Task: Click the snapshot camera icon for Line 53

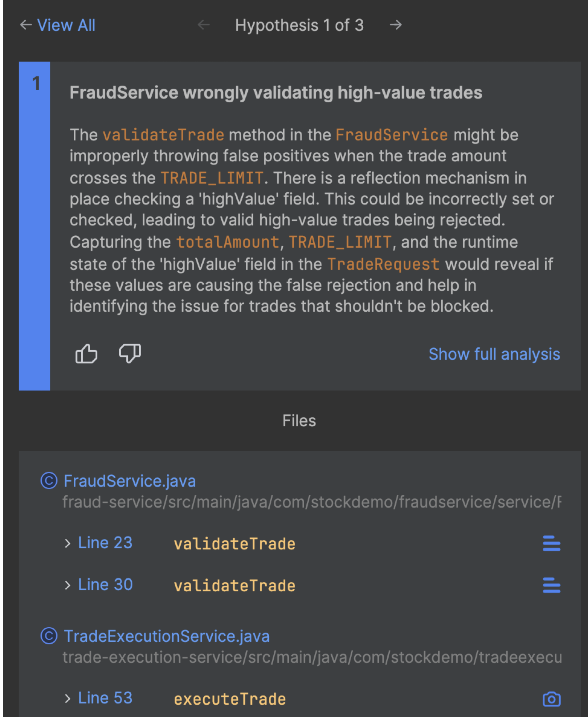Action: coord(551,699)
